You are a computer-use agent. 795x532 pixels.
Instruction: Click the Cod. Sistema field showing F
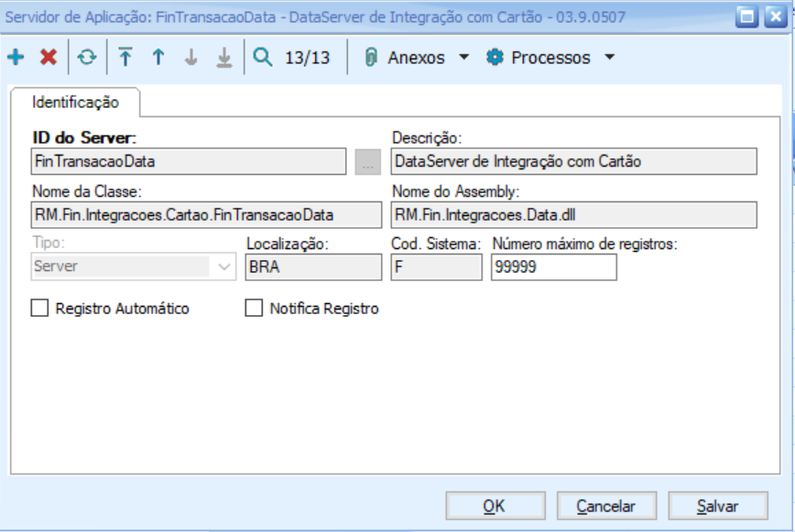pyautogui.click(x=437, y=267)
